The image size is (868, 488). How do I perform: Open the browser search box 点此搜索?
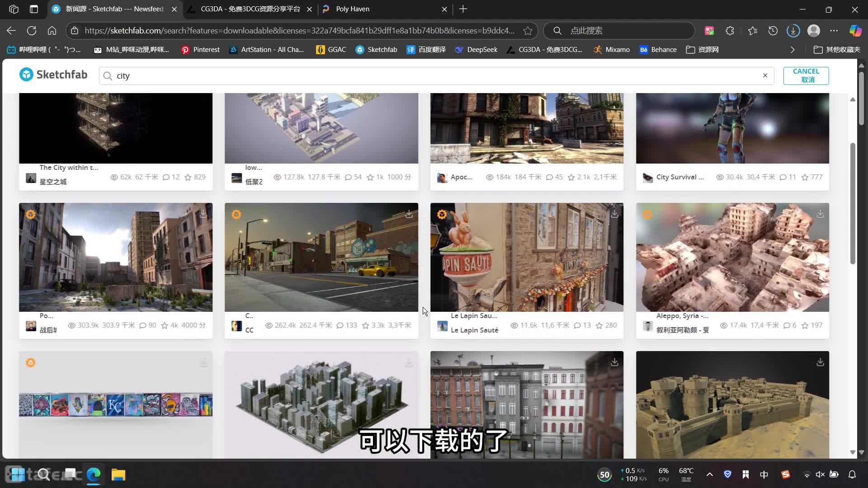point(619,31)
